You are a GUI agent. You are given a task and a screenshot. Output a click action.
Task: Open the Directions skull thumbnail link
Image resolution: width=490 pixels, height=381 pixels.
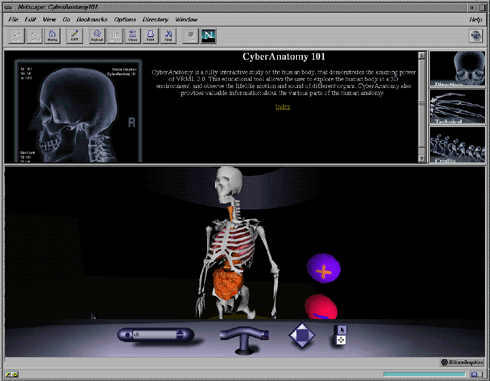click(x=457, y=69)
